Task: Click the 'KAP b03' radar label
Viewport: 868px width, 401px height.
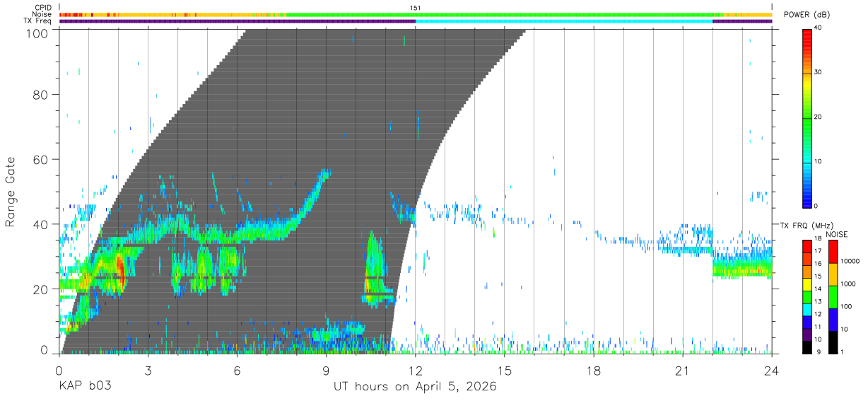Action: 84,387
